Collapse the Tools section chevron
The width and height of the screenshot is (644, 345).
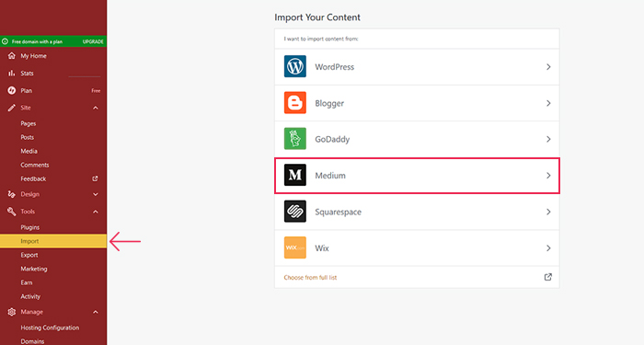pos(96,212)
